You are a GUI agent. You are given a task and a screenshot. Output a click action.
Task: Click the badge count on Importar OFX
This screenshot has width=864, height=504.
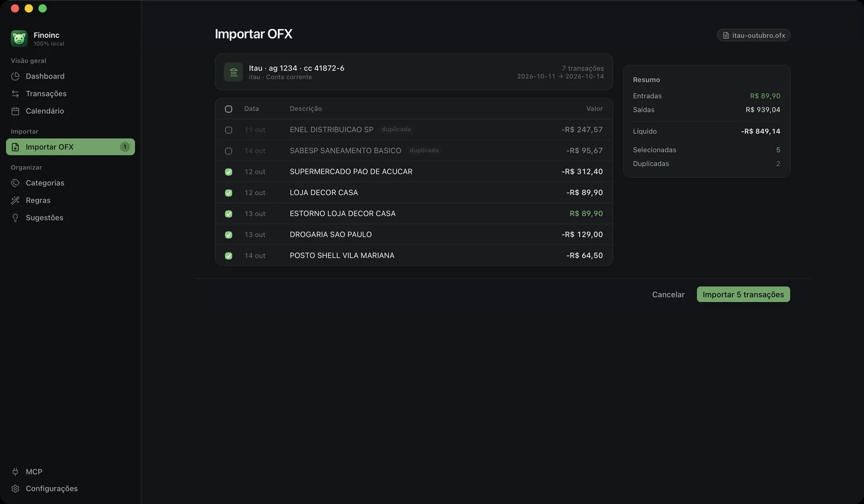pos(125,147)
